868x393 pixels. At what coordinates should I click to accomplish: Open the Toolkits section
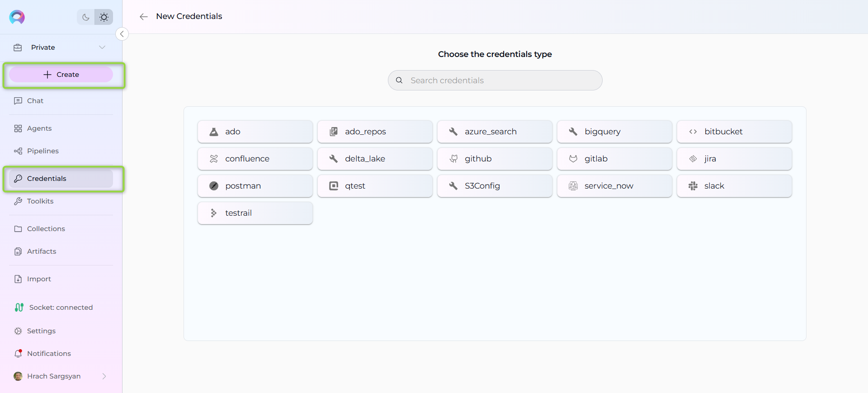click(x=61, y=201)
